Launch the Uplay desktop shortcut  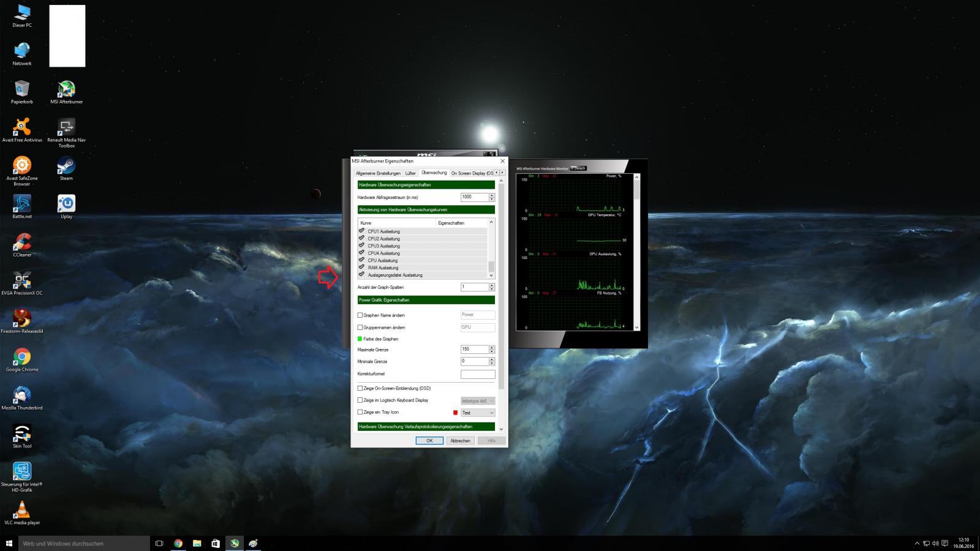[x=66, y=207]
